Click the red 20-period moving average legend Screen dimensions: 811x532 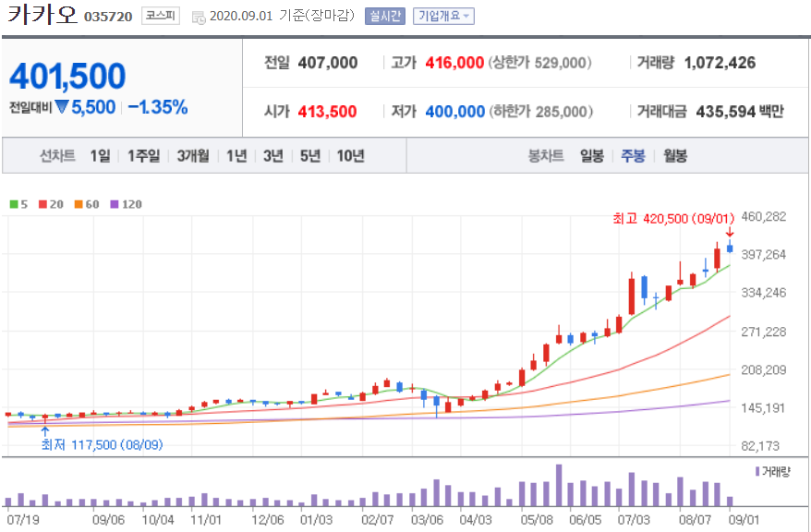(51, 204)
